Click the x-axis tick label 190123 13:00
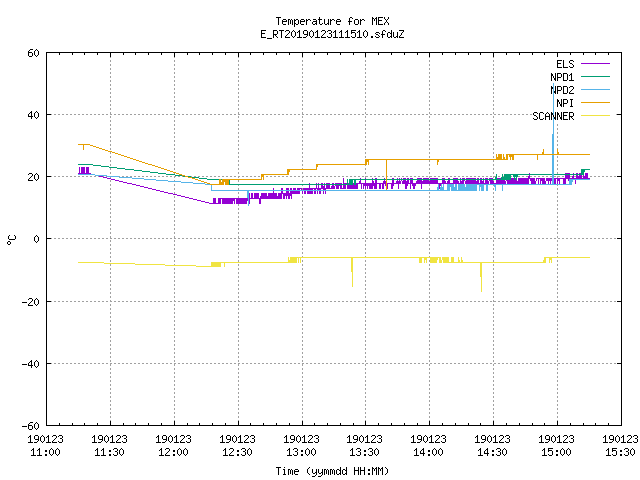 [302, 446]
